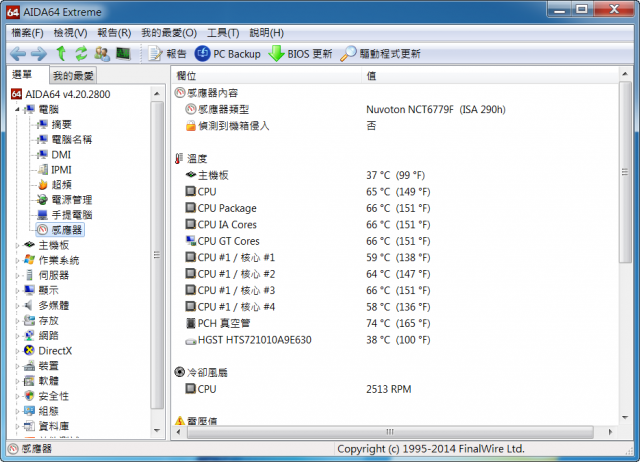Collapse the 電腦 tree node

(x=17, y=109)
